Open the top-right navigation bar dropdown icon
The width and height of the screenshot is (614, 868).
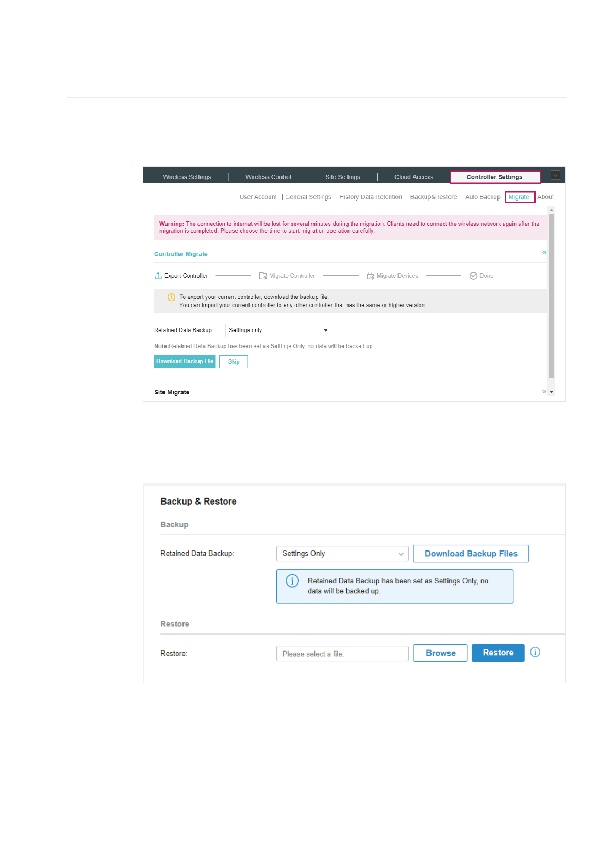click(x=555, y=175)
